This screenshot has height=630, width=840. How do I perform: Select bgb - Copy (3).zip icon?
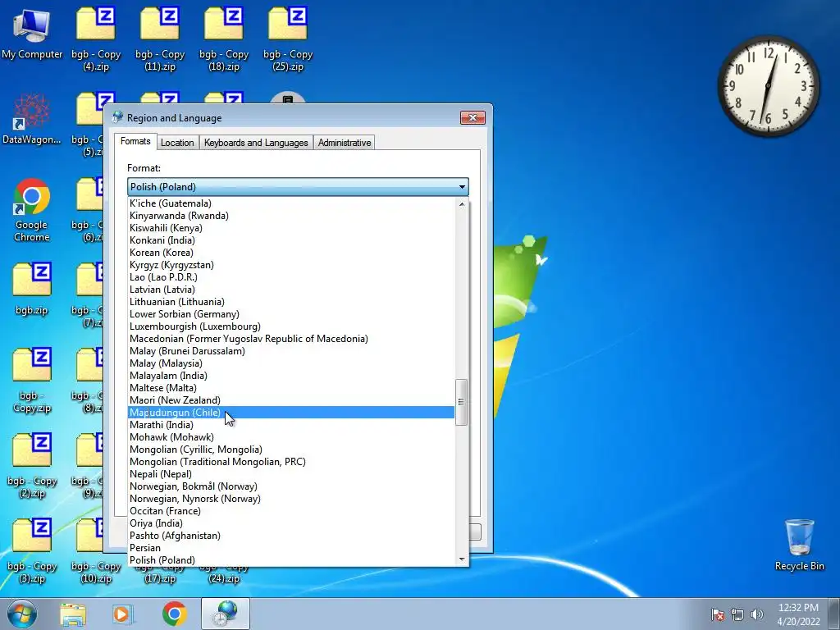coord(32,550)
